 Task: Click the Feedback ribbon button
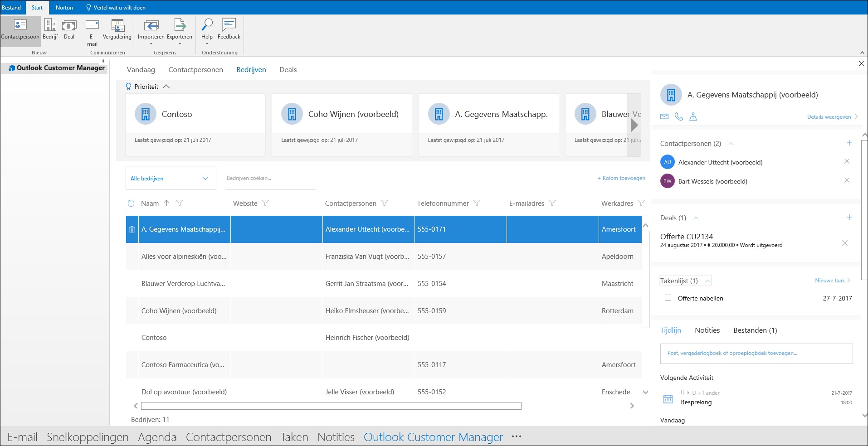pos(229,30)
